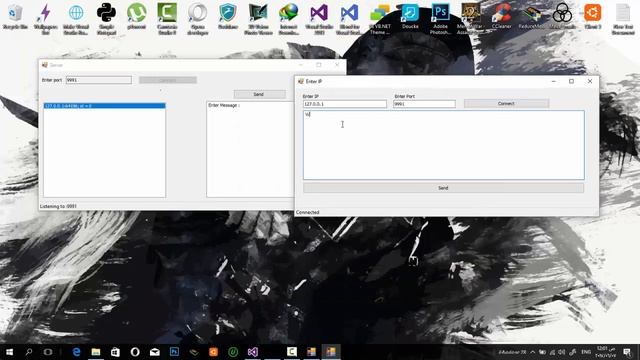This screenshot has height=360, width=640.
Task: Click Send button in Server window
Action: click(x=259, y=94)
